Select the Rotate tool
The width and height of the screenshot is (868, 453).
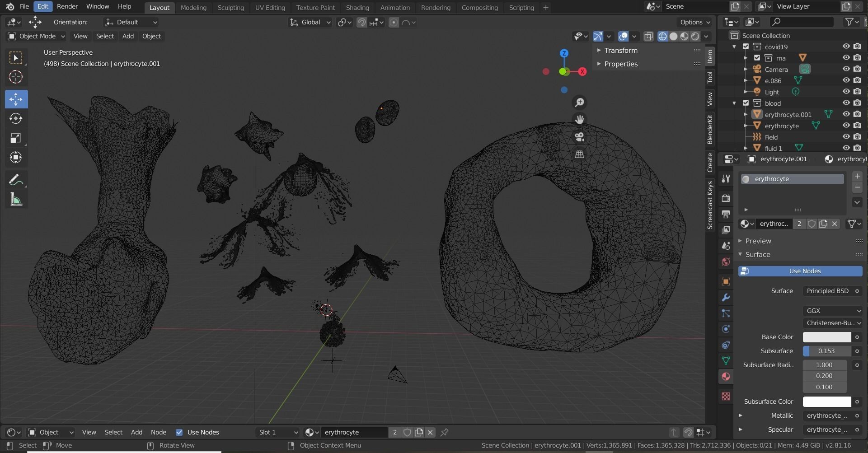point(16,118)
